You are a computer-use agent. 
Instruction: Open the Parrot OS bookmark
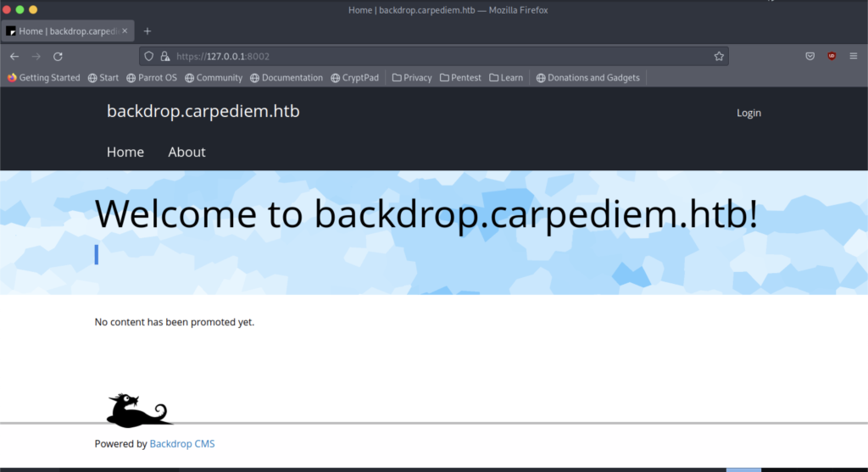(152, 78)
